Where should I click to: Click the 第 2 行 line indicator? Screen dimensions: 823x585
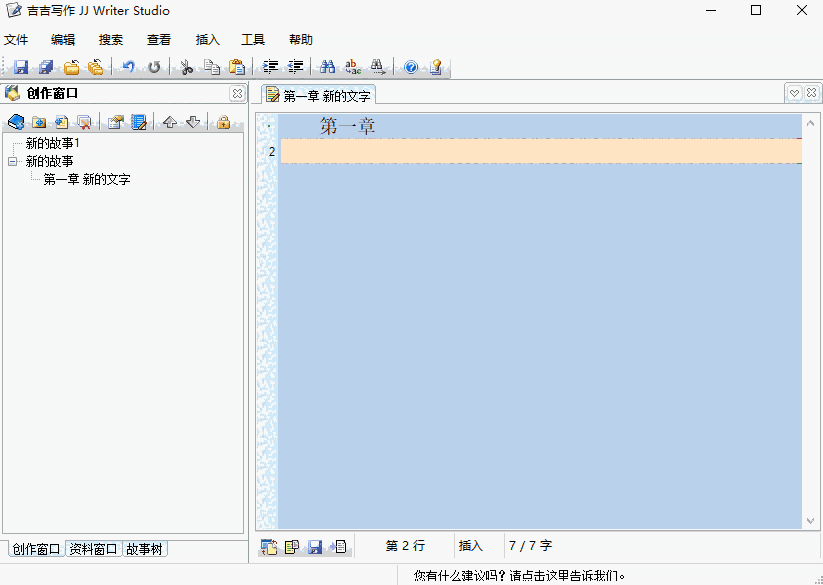[x=405, y=546]
